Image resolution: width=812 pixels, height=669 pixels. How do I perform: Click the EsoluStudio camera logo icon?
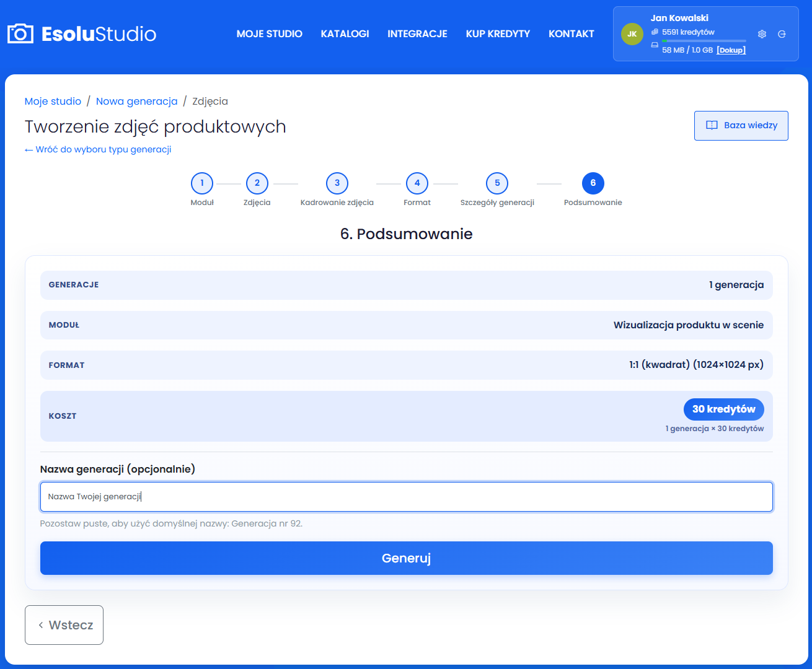coord(20,33)
